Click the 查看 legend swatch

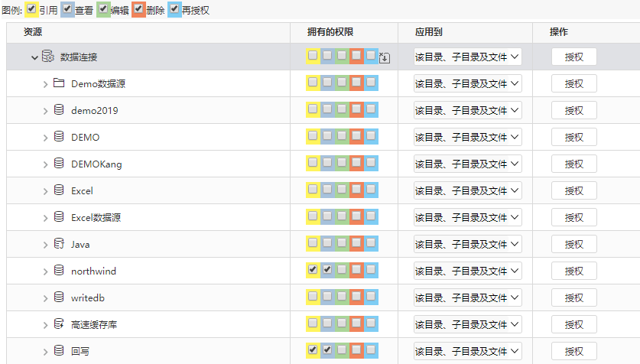67,9
